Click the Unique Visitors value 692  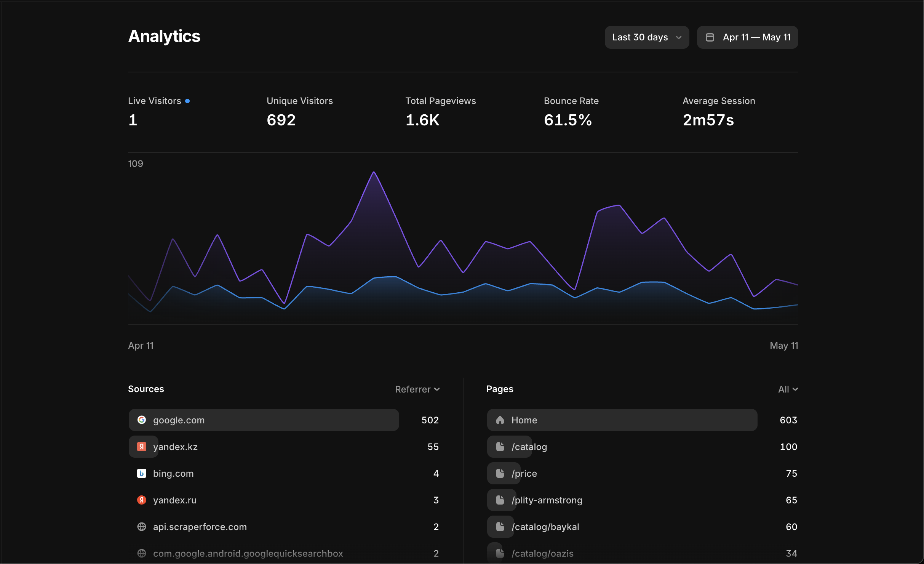pyautogui.click(x=281, y=120)
